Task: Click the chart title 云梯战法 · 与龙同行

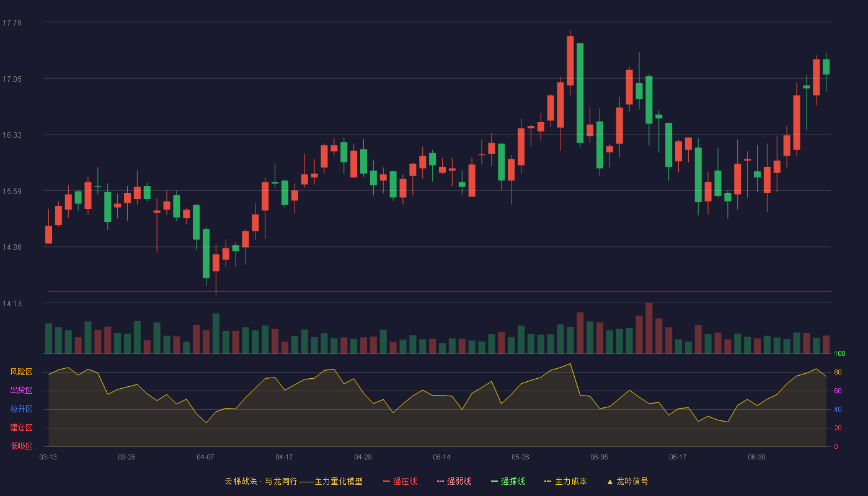Action: (x=261, y=481)
